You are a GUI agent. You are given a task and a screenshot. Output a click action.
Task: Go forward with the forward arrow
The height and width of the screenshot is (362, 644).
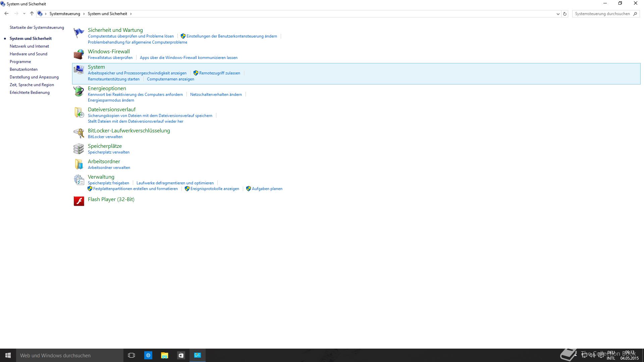tap(16, 14)
